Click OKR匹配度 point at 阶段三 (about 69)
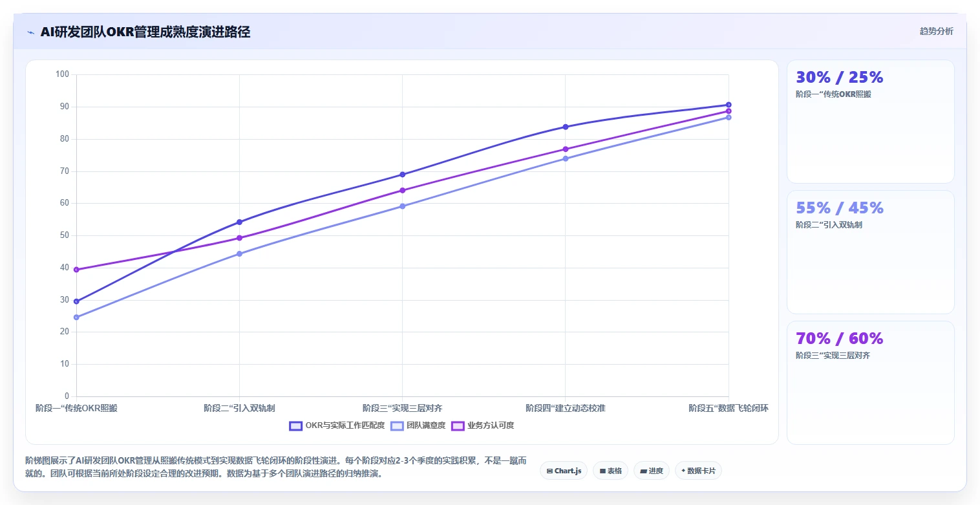 [402, 175]
